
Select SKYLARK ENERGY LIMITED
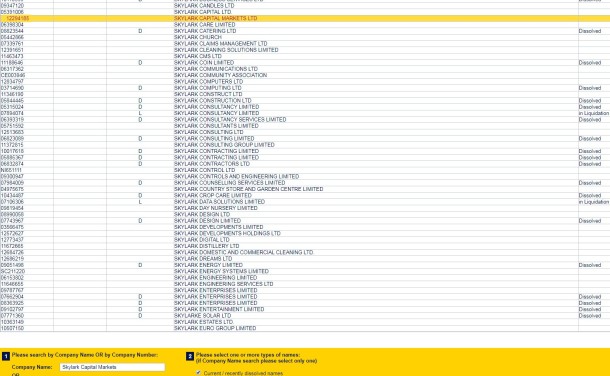pyautogui.click(x=208, y=265)
